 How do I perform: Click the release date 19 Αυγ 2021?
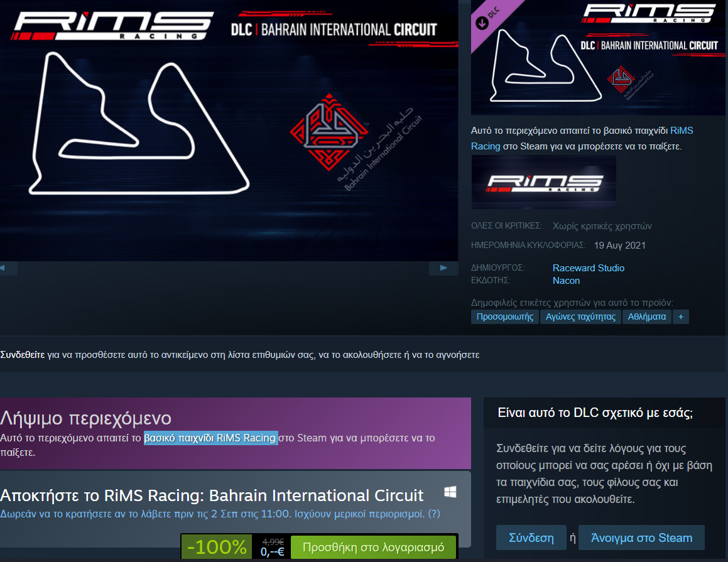(620, 246)
